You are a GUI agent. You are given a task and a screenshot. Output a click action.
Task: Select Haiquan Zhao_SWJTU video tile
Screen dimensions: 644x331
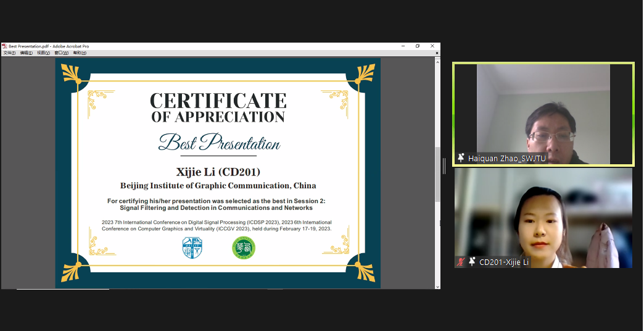543,114
